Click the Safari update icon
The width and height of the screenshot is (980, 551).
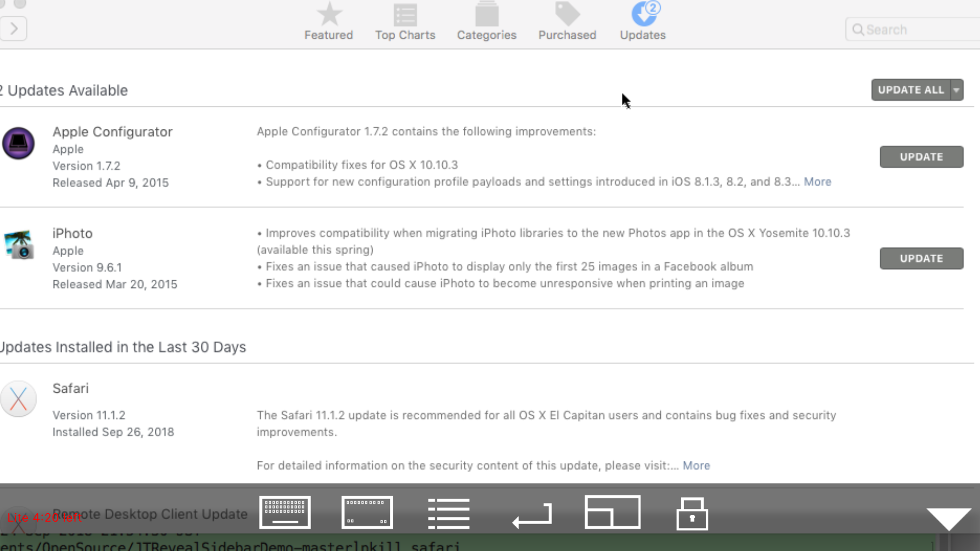coord(18,399)
